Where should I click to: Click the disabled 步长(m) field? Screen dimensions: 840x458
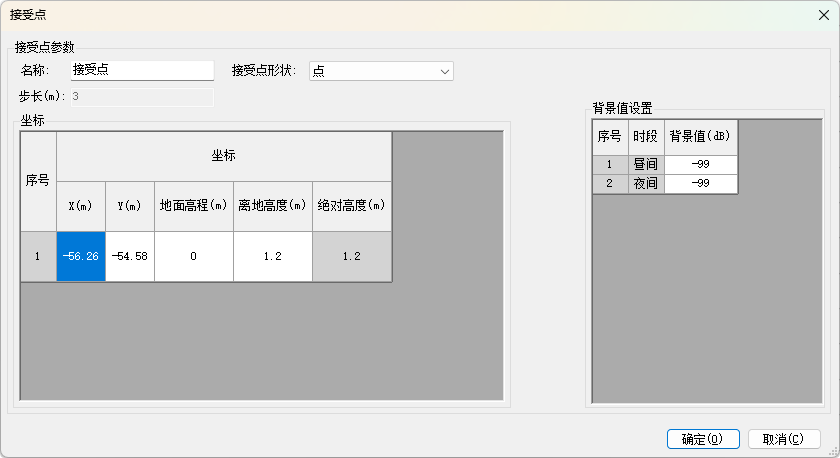(x=142, y=97)
